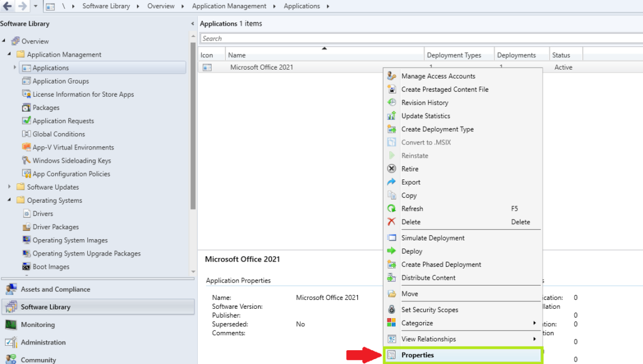Choose Update Statistics in context menu
The image size is (643, 364).
tap(463, 115)
